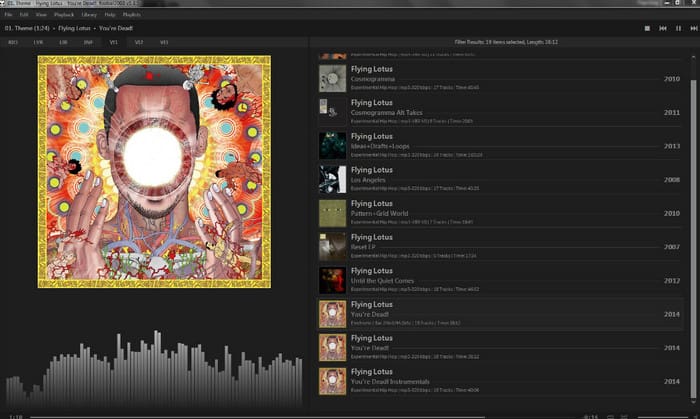Click the Reset EP title text

(363, 247)
